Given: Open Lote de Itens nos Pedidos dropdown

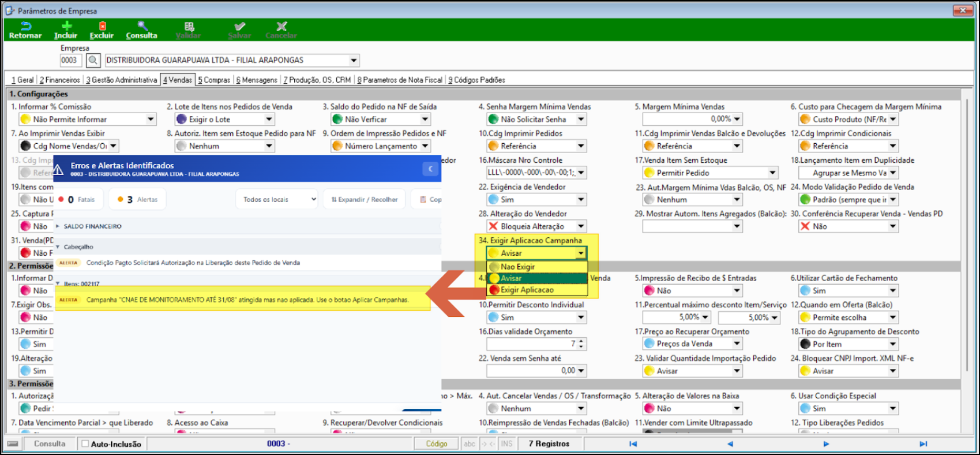Looking at the screenshot, I should [x=269, y=120].
